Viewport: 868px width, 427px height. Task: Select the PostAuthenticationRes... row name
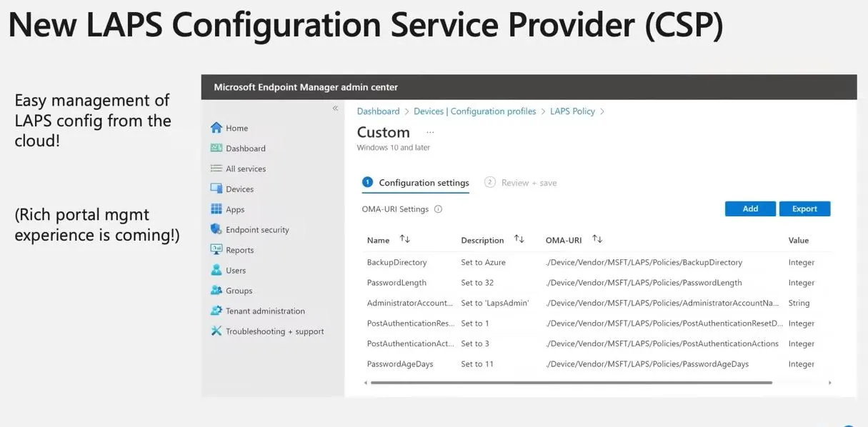click(411, 323)
